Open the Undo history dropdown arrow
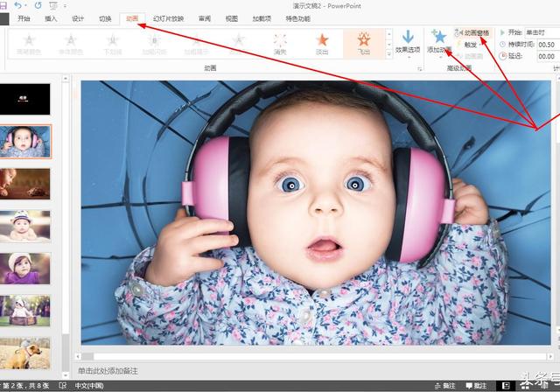 26,6
